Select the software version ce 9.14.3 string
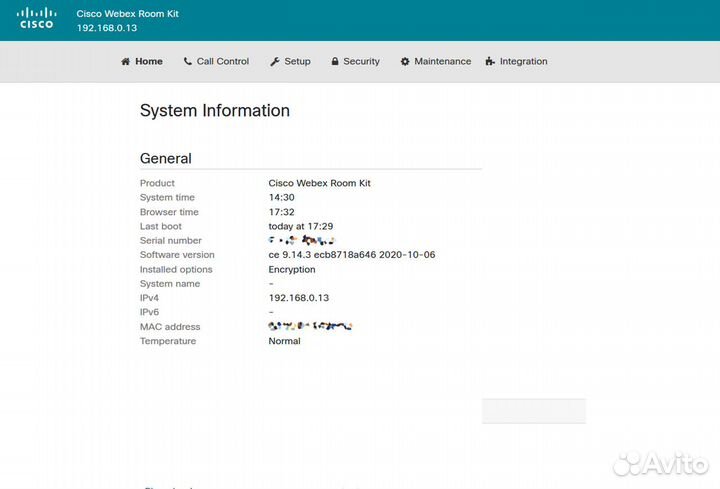The image size is (720, 489). click(352, 255)
